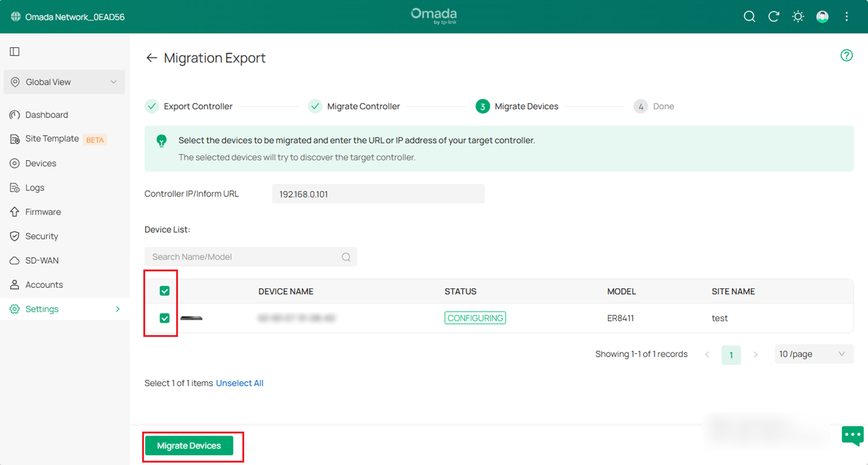868x465 pixels.
Task: Click the refresh icon in top bar
Action: [x=774, y=16]
